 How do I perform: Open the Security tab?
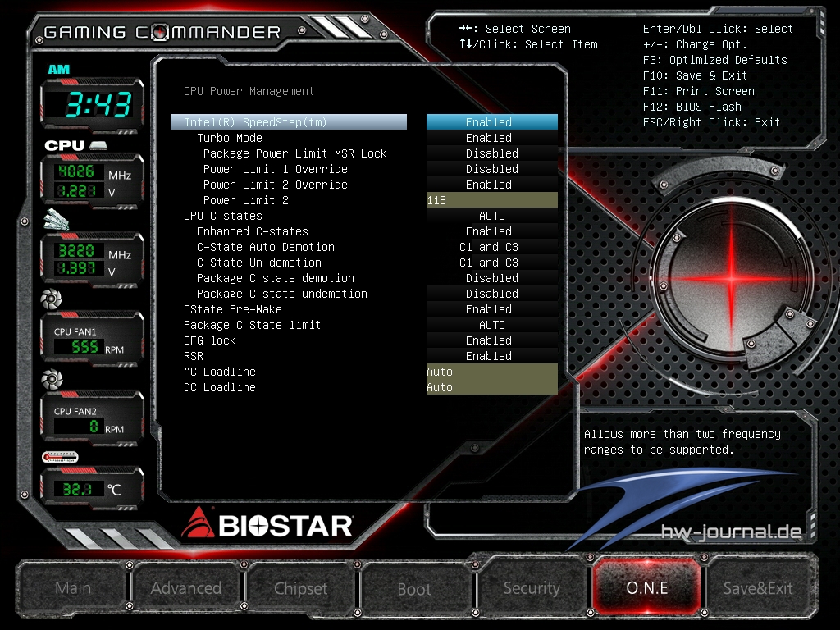(x=532, y=587)
